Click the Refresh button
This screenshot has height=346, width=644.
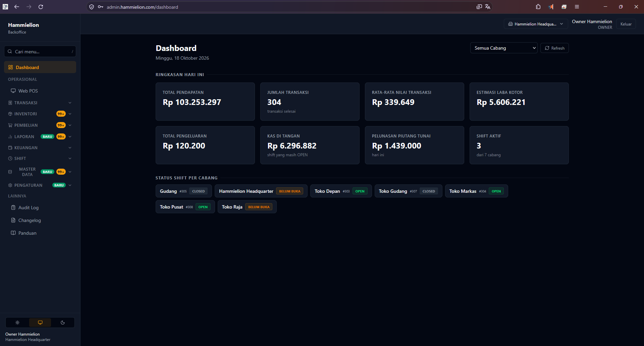(x=554, y=48)
